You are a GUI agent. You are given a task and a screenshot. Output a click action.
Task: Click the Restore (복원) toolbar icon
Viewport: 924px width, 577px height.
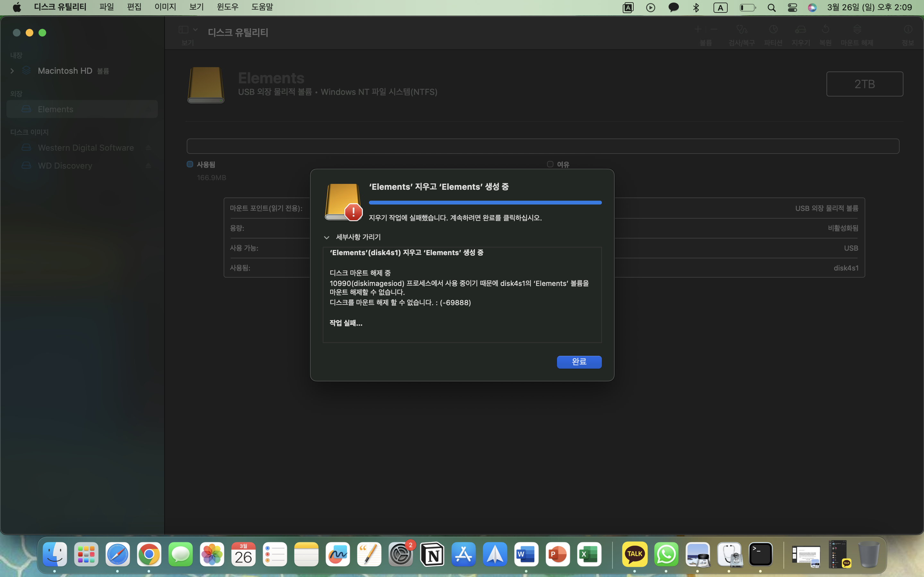[x=825, y=29]
